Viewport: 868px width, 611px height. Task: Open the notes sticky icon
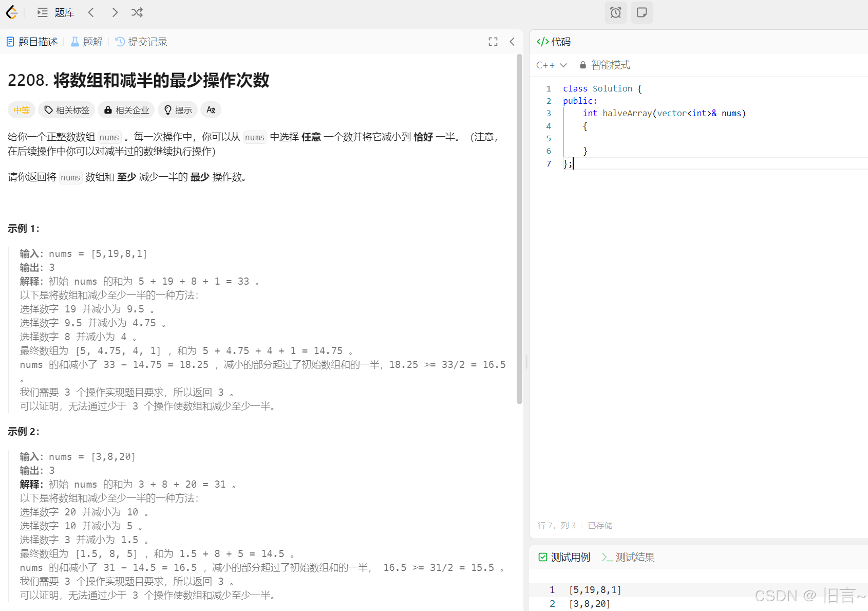click(x=641, y=12)
